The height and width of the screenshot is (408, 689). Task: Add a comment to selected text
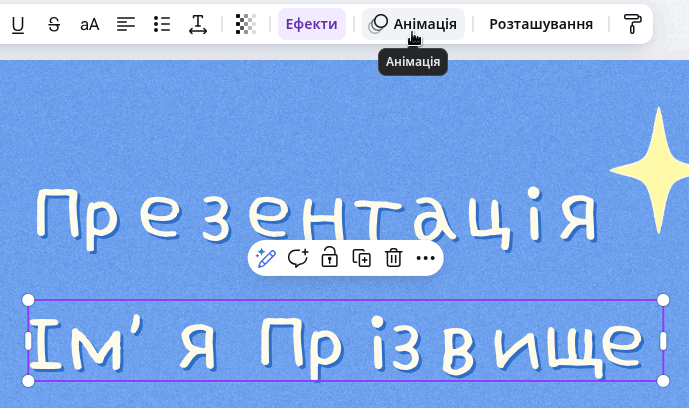[298, 258]
